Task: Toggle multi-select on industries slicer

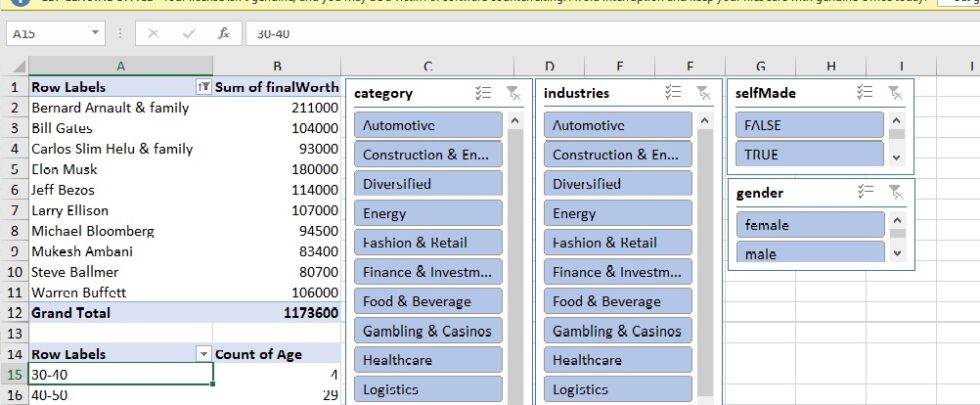Action: (674, 93)
